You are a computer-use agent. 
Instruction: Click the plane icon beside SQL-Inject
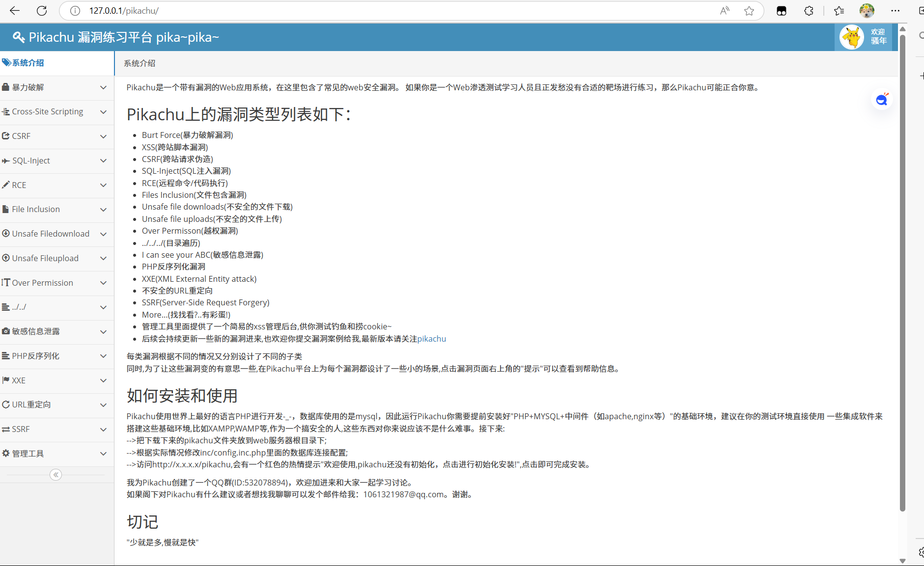6,161
